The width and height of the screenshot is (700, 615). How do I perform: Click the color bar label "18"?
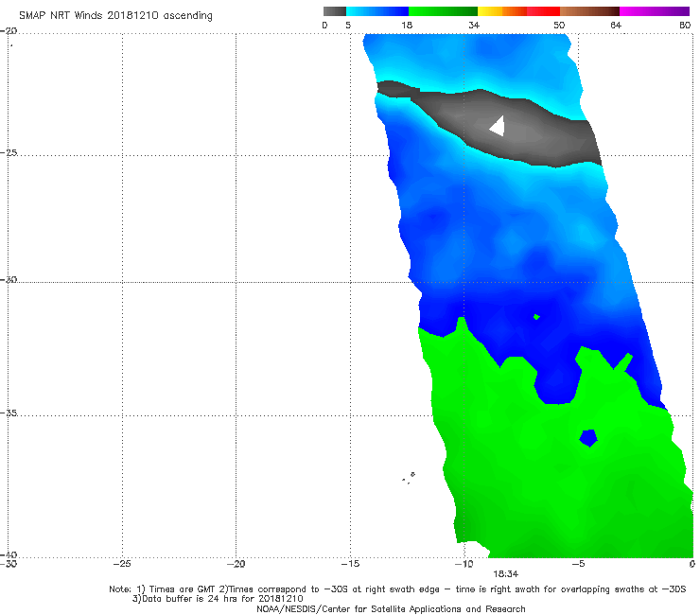coord(407,25)
